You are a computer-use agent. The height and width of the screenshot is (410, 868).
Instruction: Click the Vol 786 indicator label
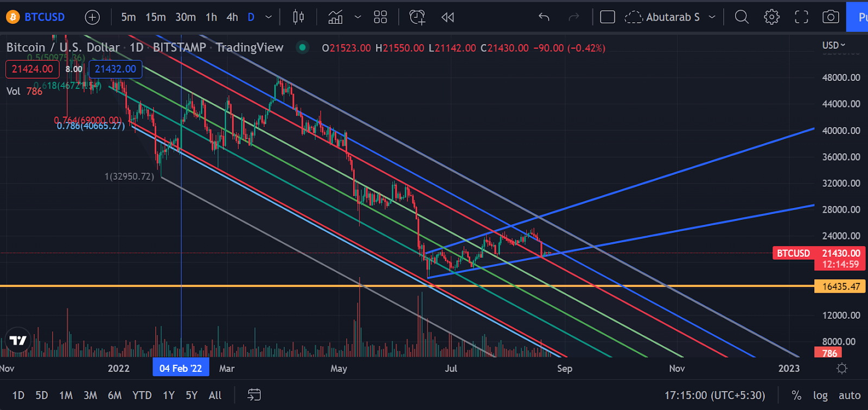coord(24,91)
